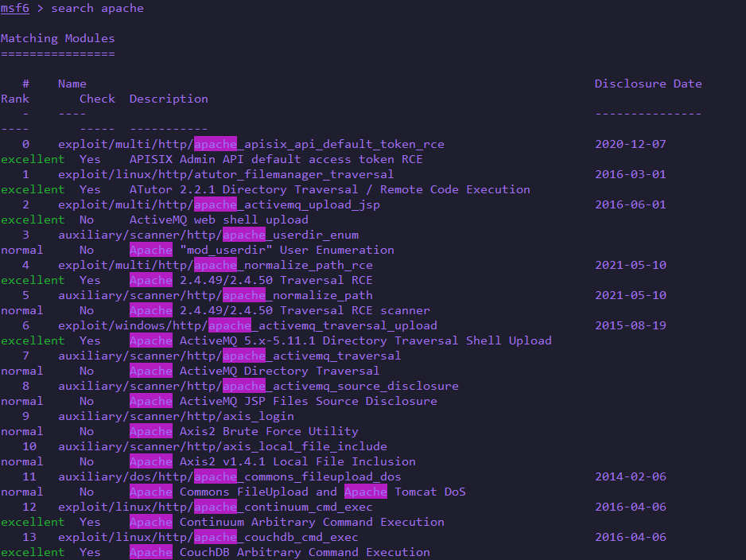Click module index number 13
Image resolution: width=746 pixels, height=560 pixels.
click(x=29, y=537)
